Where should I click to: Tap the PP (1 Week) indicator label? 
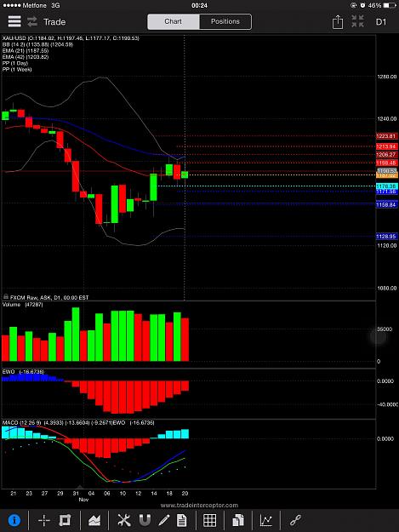pos(17,69)
